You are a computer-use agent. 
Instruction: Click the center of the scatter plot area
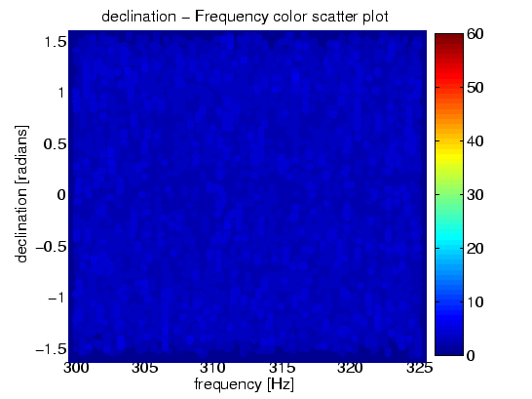(x=247, y=196)
